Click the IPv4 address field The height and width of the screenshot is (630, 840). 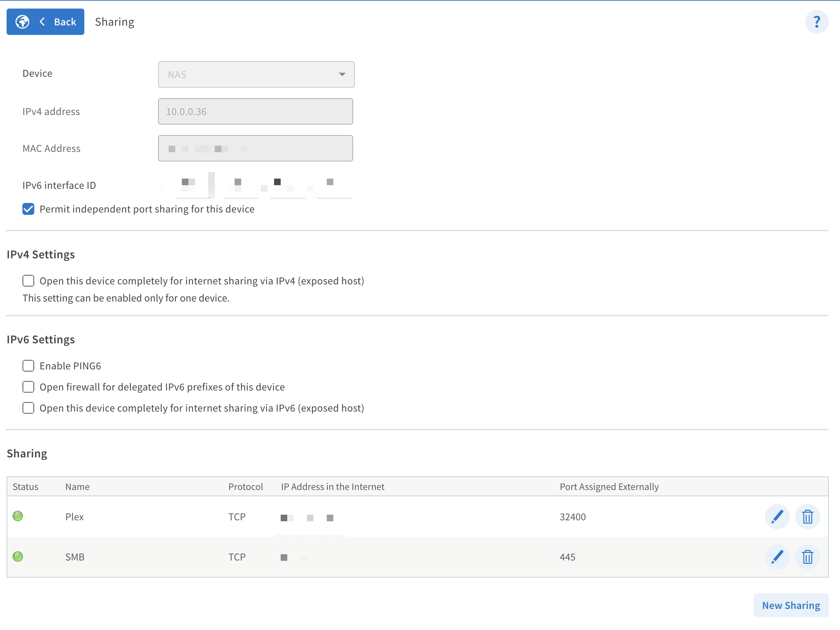click(255, 111)
